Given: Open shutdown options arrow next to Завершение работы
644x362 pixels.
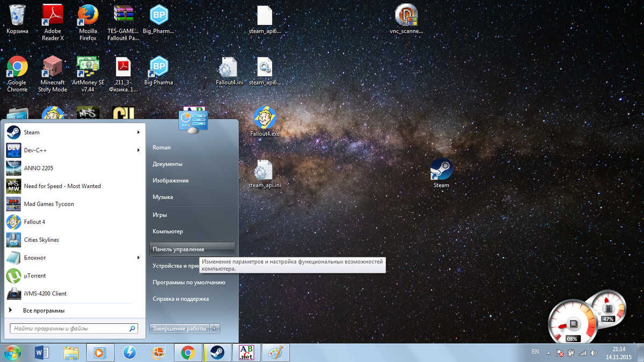Looking at the screenshot, I should pos(215,328).
